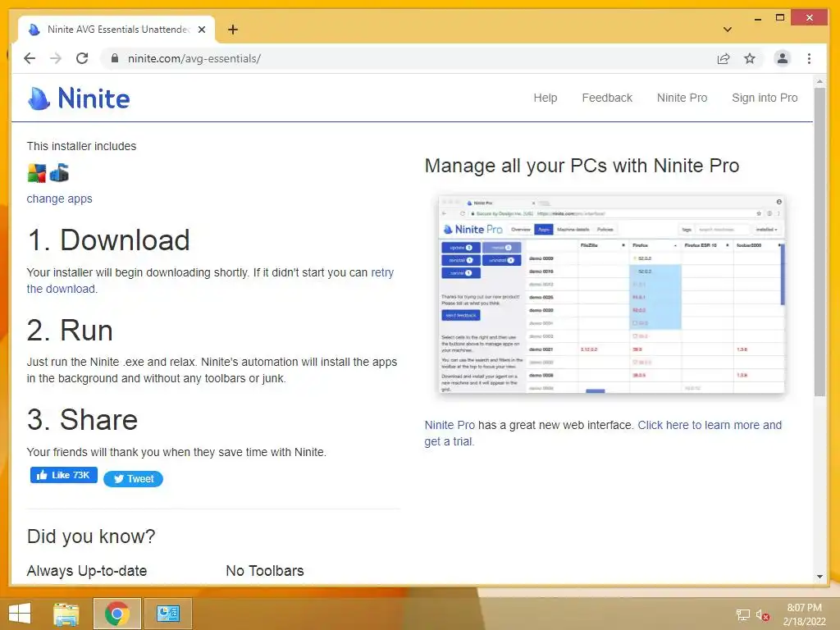Open the Ninite Pro screenshot thumbnail
840x630 pixels.
coord(611,294)
